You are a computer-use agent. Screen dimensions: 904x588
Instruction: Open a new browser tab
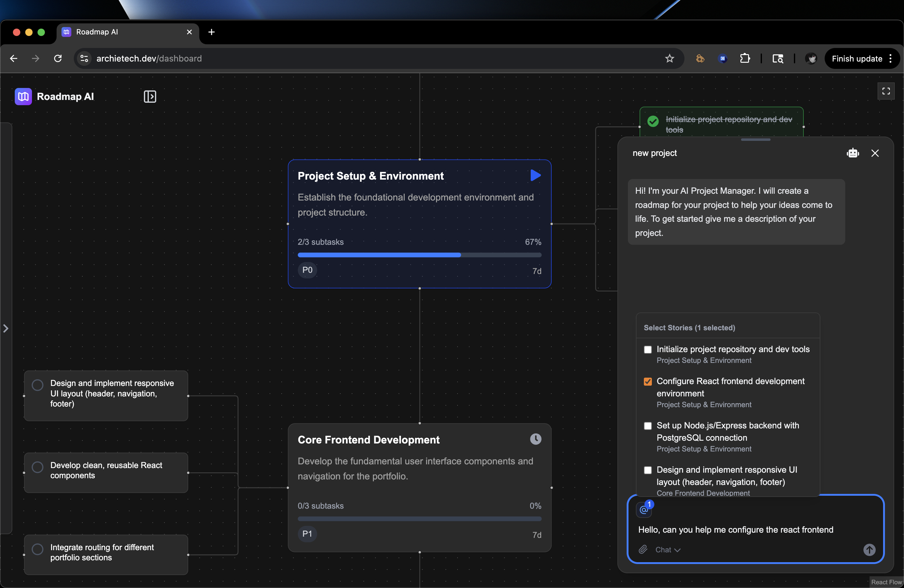pos(212,32)
